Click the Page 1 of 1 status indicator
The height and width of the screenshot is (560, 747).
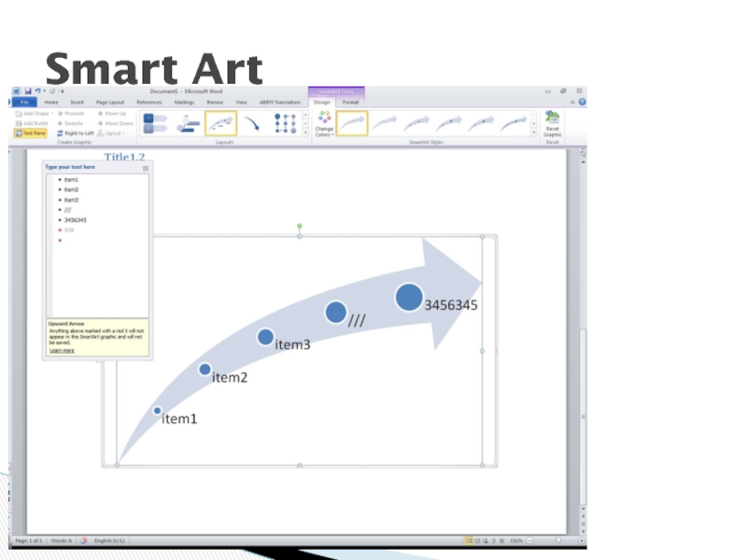coord(29,540)
